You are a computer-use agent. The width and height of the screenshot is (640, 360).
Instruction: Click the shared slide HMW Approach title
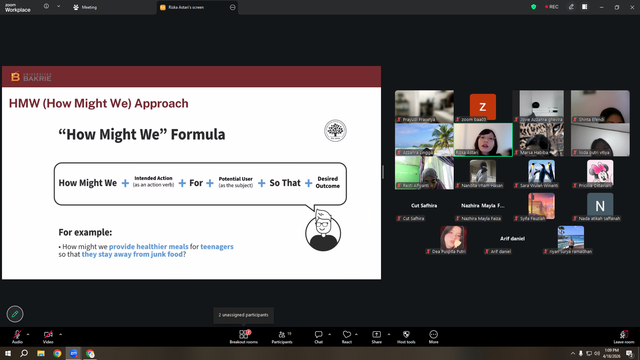[x=99, y=103]
